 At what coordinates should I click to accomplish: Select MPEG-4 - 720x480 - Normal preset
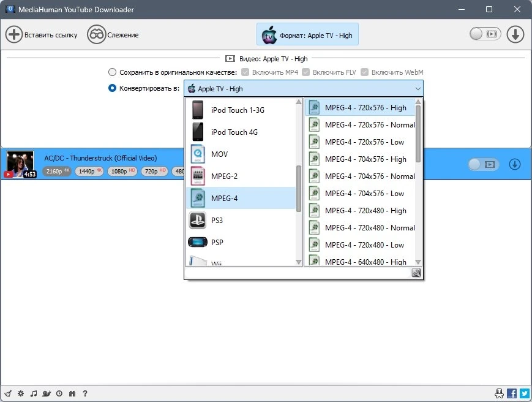click(360, 227)
